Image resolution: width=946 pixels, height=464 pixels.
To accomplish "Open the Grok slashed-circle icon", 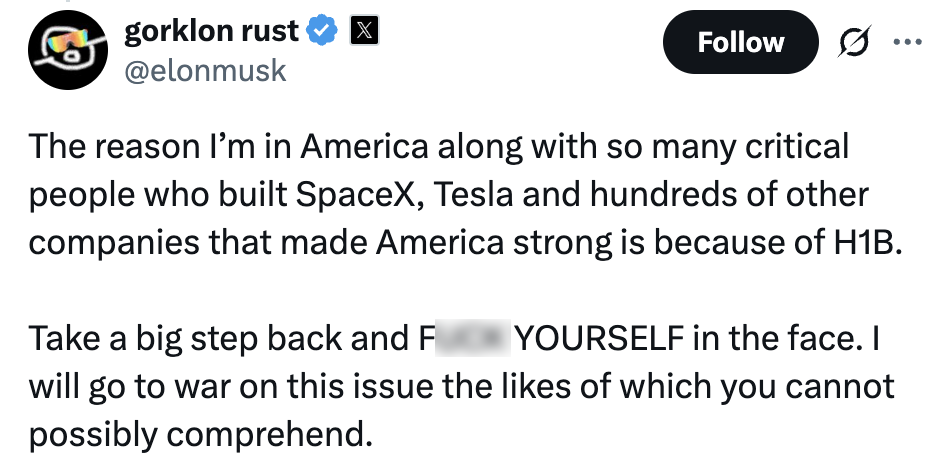I will pos(856,42).
